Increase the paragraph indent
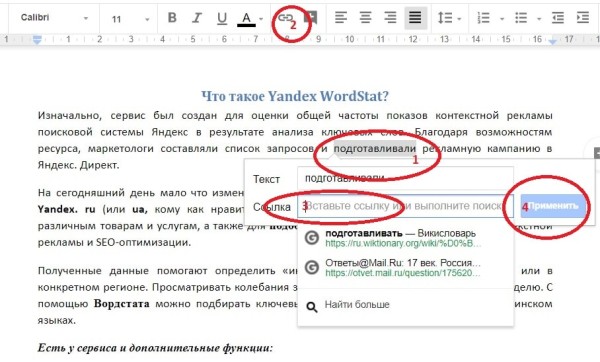This screenshot has width=600, height=362. [x=583, y=18]
